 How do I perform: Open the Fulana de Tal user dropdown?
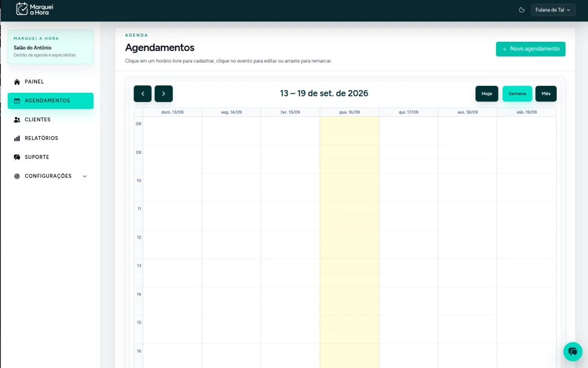(553, 10)
